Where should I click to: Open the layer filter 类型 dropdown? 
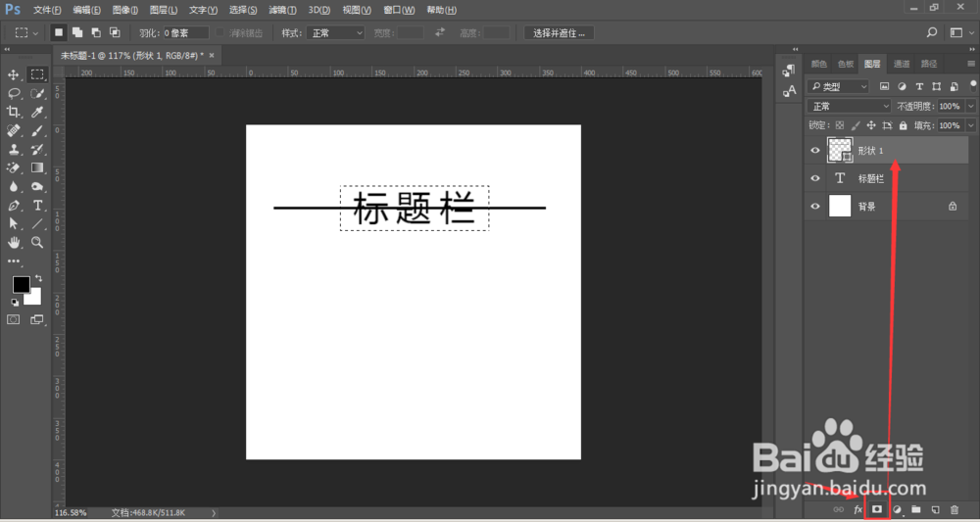coord(838,86)
